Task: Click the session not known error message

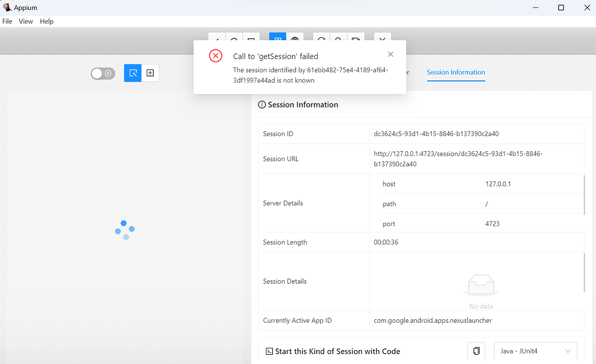Action: pyautogui.click(x=311, y=75)
